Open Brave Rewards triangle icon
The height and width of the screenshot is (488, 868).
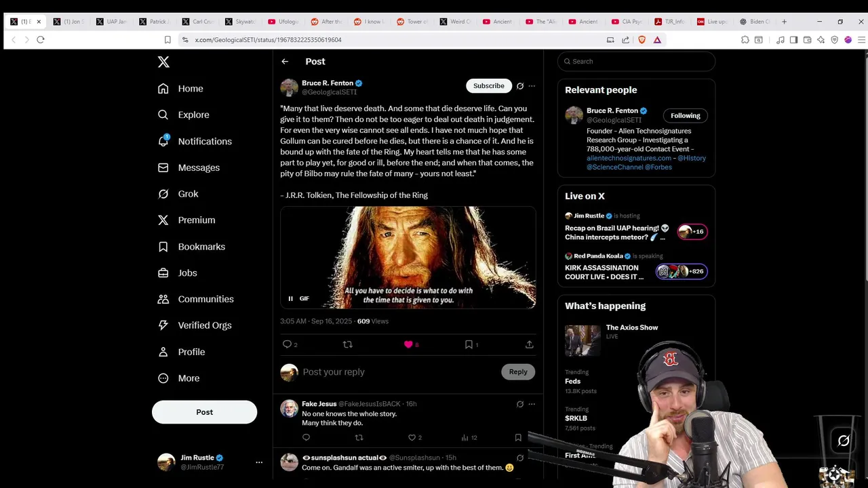point(657,40)
